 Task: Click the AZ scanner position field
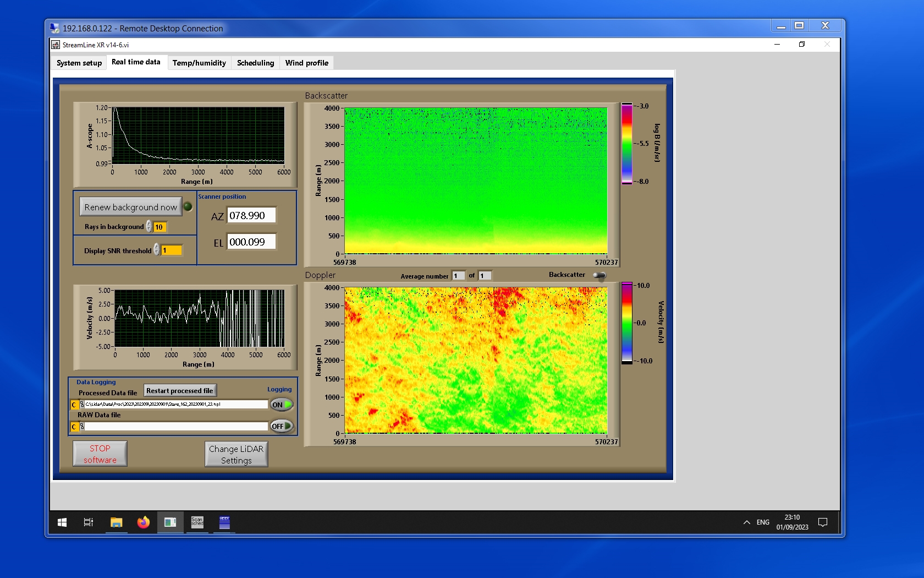252,216
